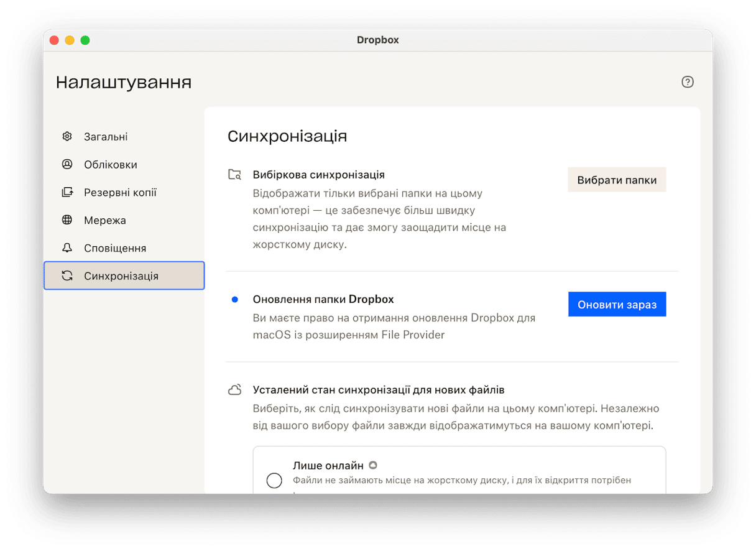Minimize the window with the yellow button
This screenshot has height=551, width=756.
[70, 40]
